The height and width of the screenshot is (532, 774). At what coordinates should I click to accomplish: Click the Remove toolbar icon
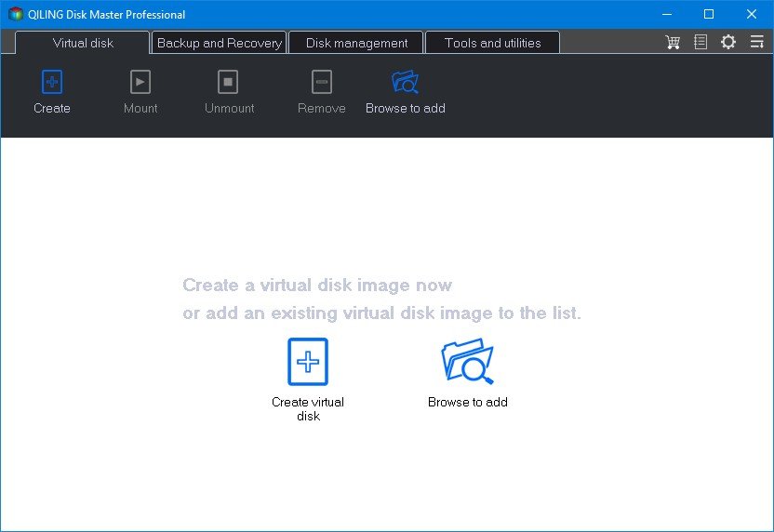click(321, 82)
